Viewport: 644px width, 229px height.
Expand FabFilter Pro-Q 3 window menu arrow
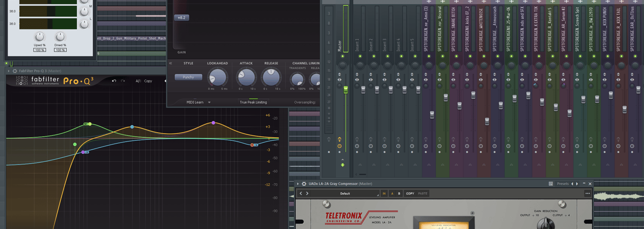click(x=8, y=71)
